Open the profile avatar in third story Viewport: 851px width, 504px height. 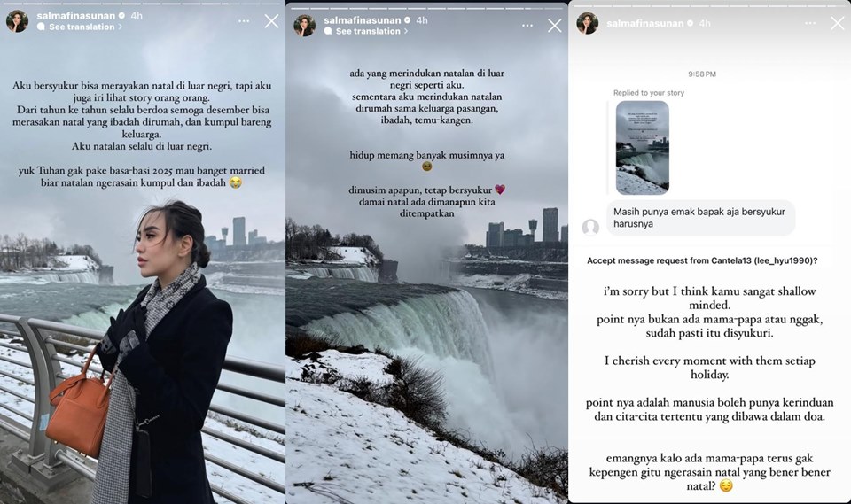click(x=587, y=23)
